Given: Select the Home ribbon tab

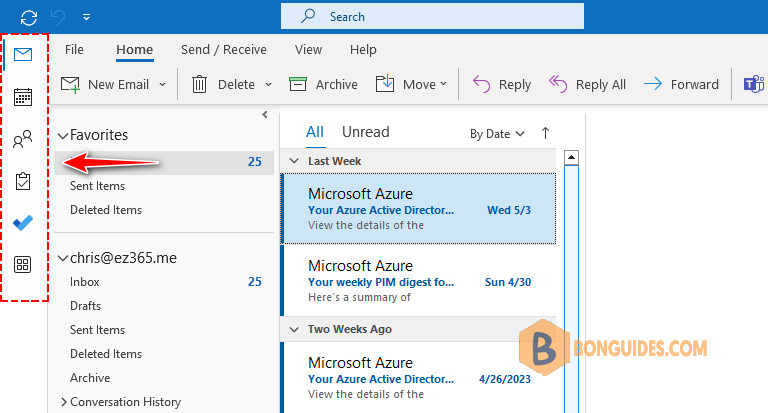Looking at the screenshot, I should point(135,49).
